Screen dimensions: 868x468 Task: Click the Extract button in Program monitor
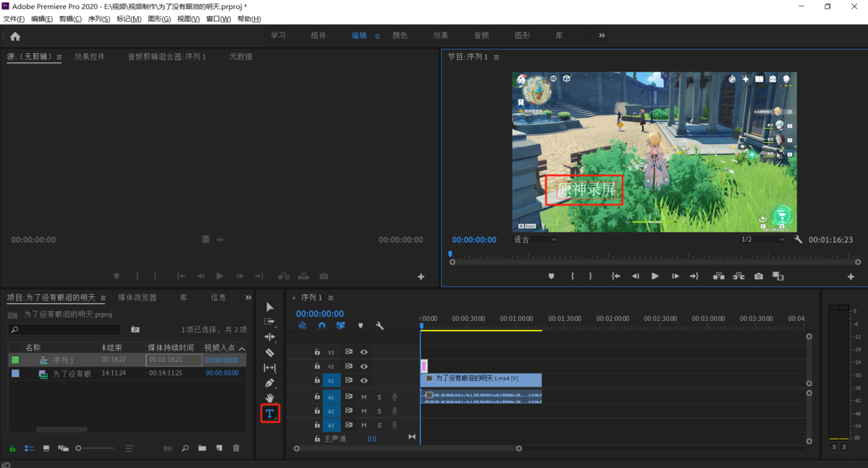click(x=738, y=276)
